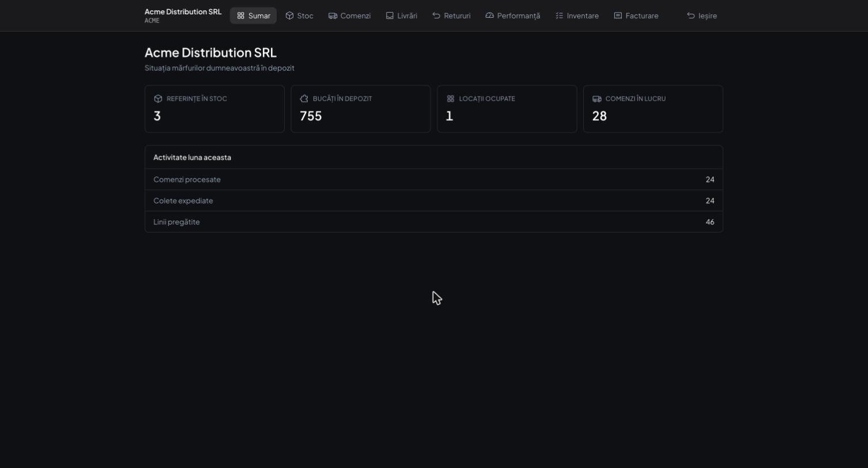The width and height of the screenshot is (868, 468).
Task: Select the Comenzi în lucru label
Action: point(635,99)
